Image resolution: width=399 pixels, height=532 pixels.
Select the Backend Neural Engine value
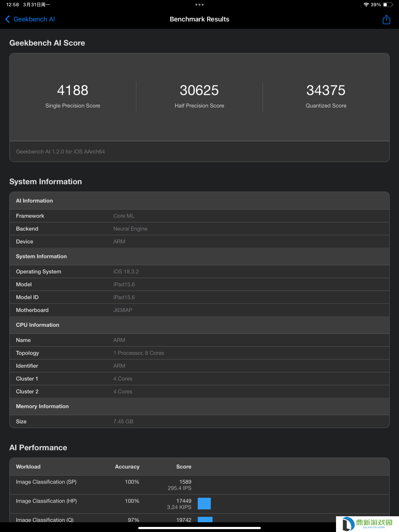tap(130, 229)
